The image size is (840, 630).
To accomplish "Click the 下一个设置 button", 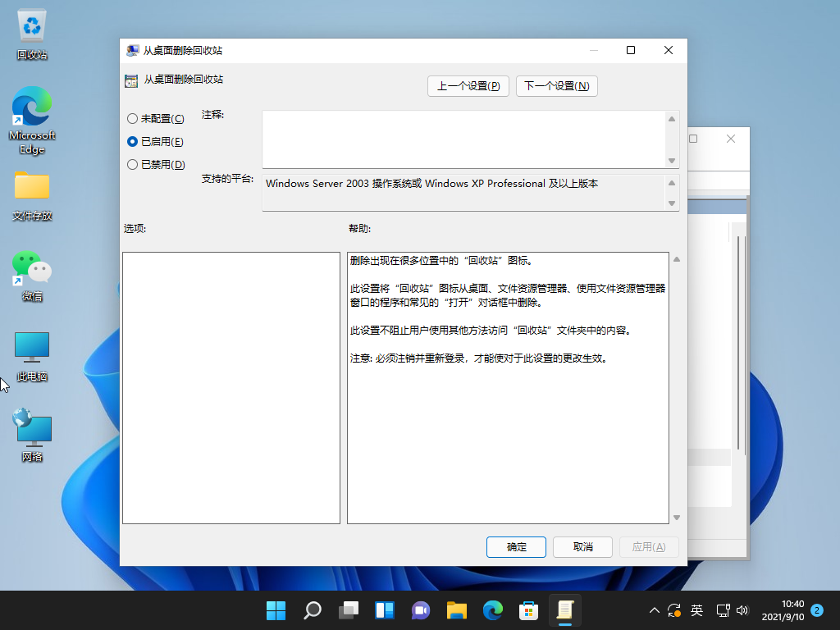I will point(556,85).
